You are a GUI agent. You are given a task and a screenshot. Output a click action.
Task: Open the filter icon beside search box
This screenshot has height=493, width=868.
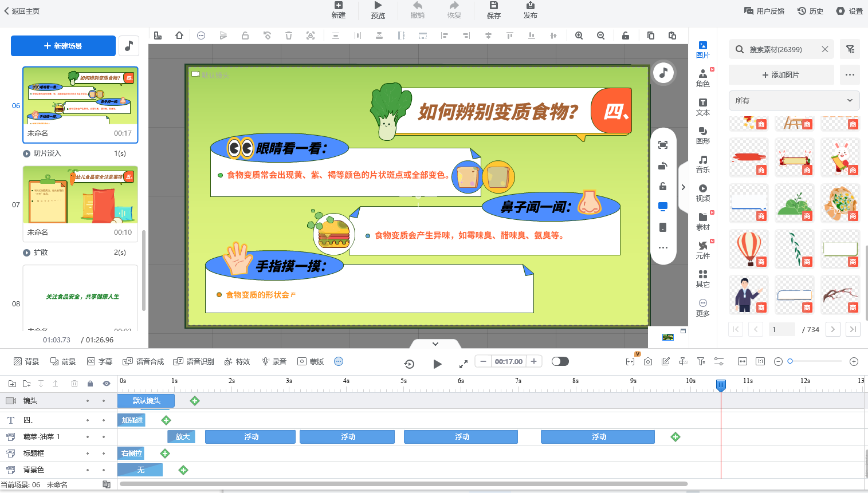(850, 49)
